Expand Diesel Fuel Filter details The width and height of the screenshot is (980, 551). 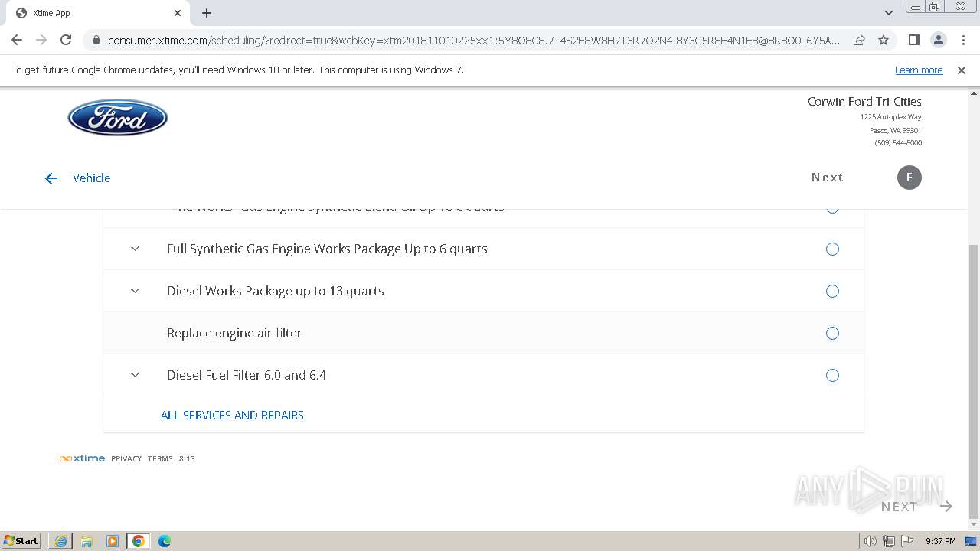[136, 375]
